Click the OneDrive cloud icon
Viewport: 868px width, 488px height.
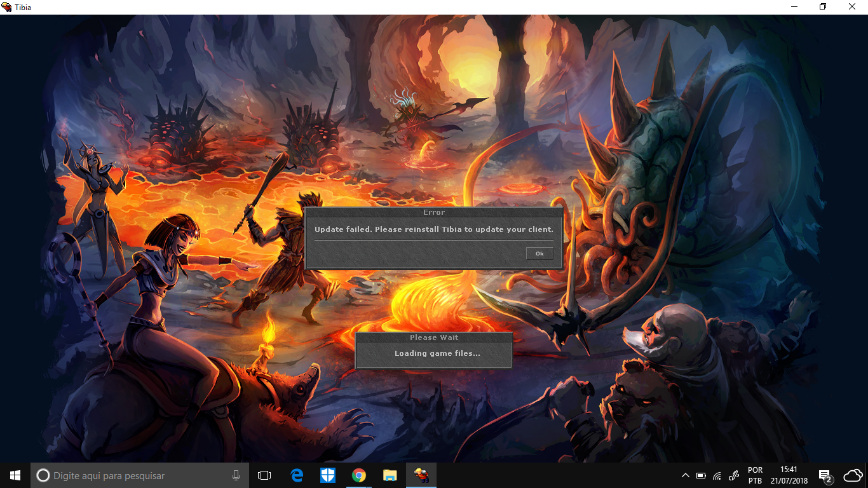point(853,475)
